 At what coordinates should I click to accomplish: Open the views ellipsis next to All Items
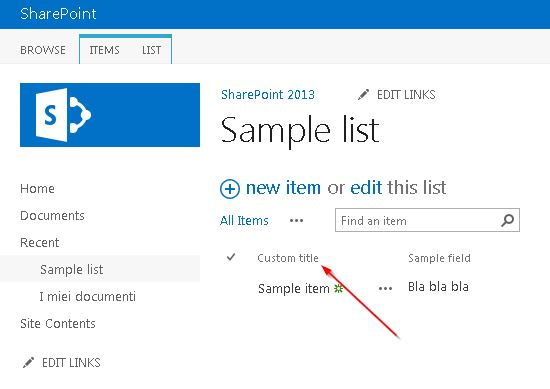[296, 221]
